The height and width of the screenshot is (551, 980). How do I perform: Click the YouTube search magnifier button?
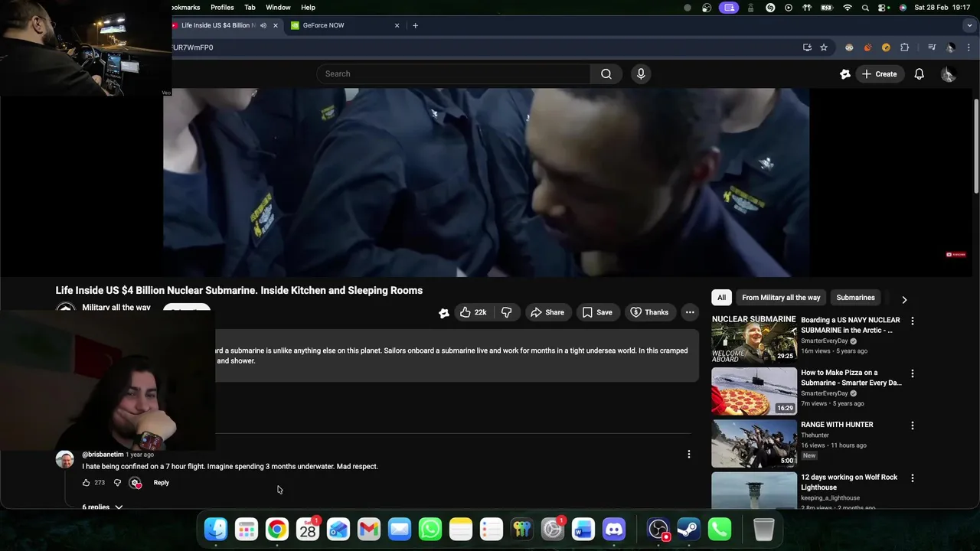(x=606, y=74)
